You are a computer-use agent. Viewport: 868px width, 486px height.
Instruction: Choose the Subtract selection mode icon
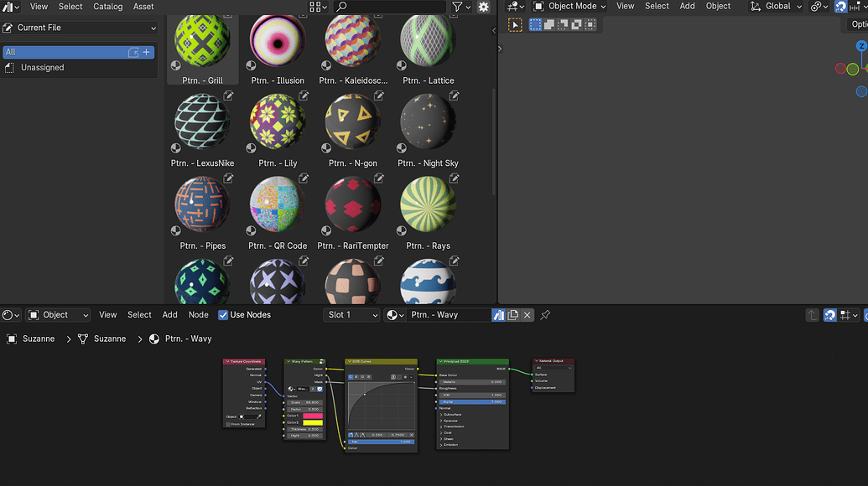pos(563,25)
